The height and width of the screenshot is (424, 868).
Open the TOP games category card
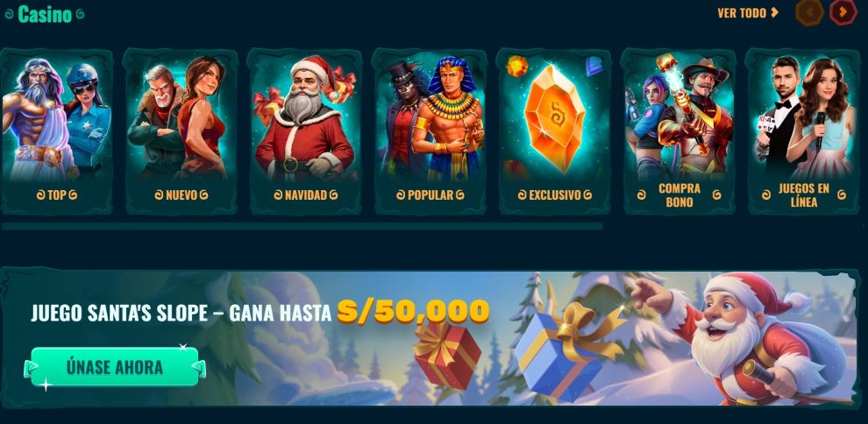click(x=56, y=131)
